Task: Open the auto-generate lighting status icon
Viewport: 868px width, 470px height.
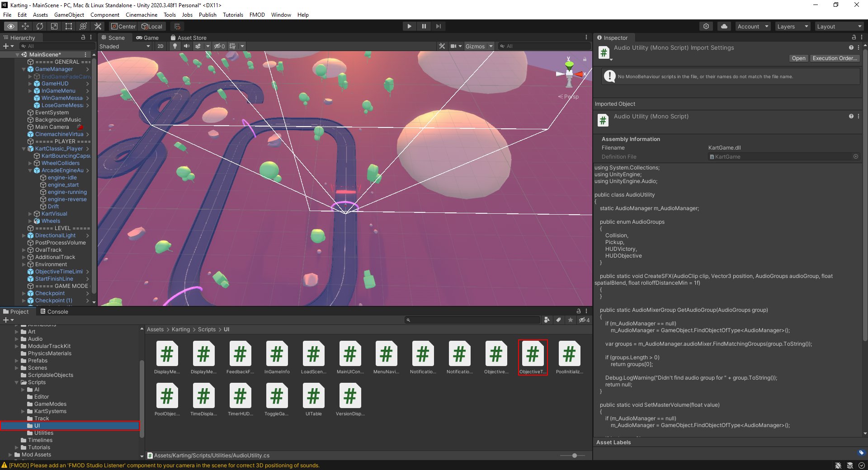Action: coord(850,465)
